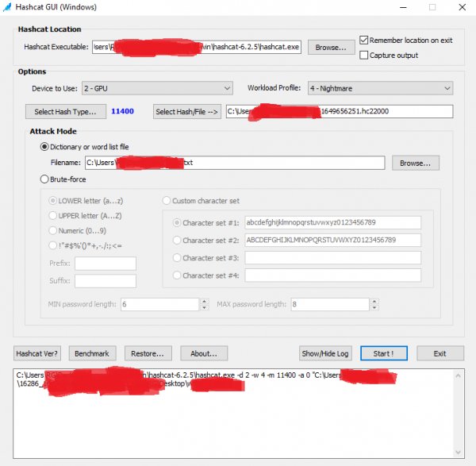Screen dimensions: 476x466
Task: Click the hash file path field
Action: coord(340,111)
